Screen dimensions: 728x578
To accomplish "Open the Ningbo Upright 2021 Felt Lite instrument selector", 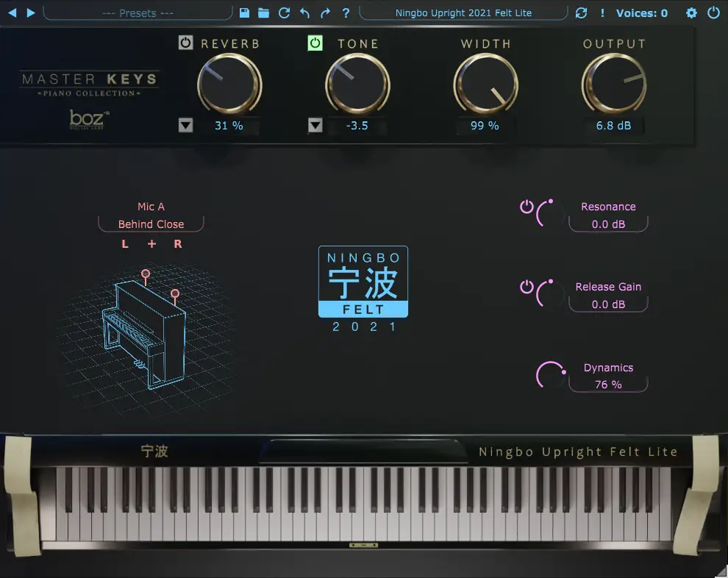I will tap(463, 13).
